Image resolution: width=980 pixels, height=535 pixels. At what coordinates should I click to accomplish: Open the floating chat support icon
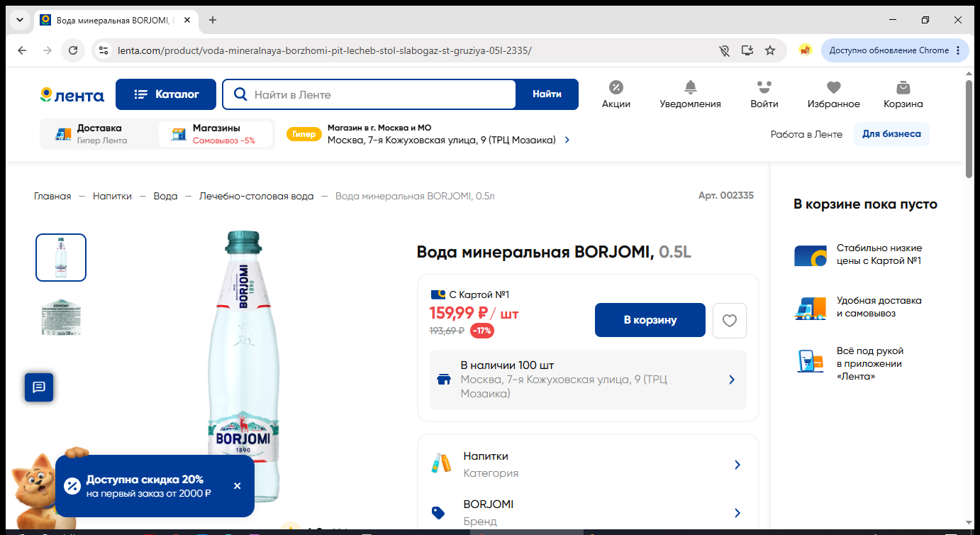coord(39,387)
